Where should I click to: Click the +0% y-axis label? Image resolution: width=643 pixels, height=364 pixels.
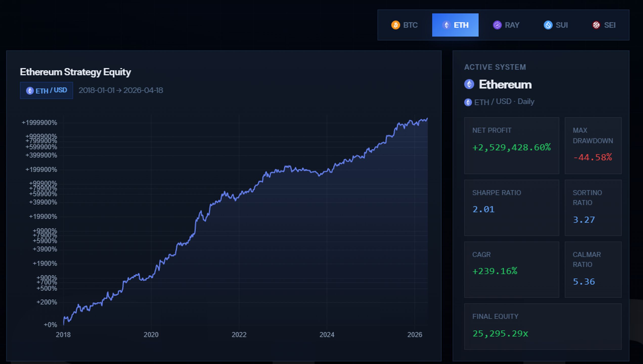point(50,325)
